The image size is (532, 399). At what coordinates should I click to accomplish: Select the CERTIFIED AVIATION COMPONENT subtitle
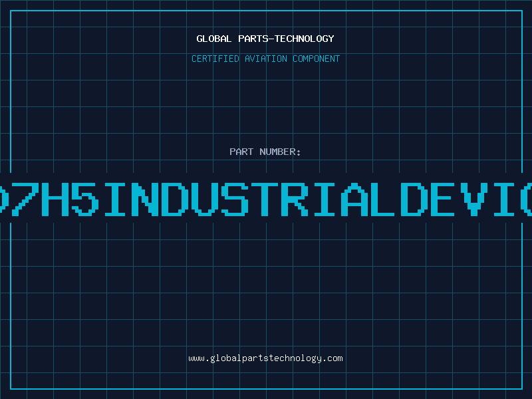point(265,59)
